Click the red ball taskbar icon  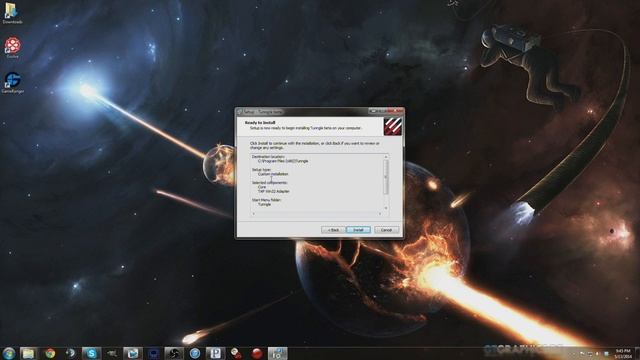[x=257, y=353]
